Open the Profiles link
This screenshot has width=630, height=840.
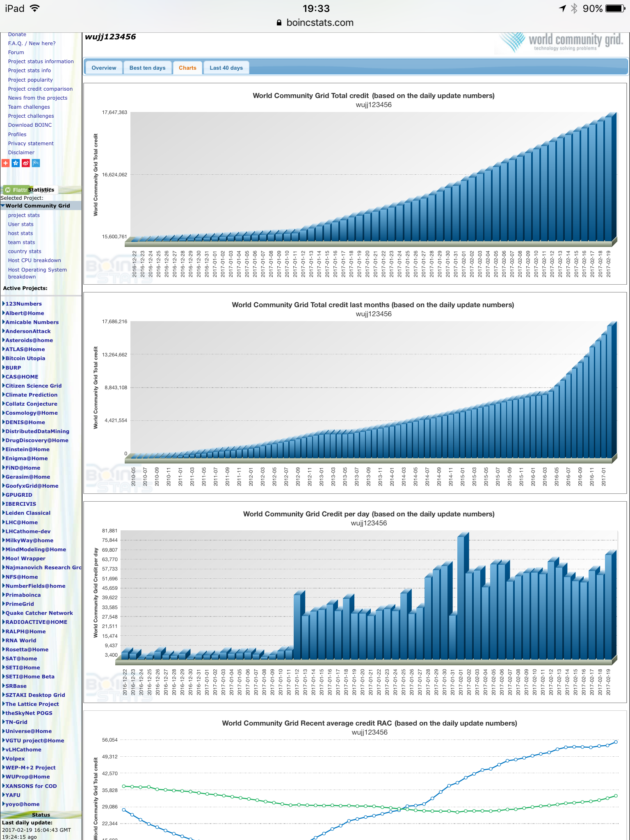17,134
